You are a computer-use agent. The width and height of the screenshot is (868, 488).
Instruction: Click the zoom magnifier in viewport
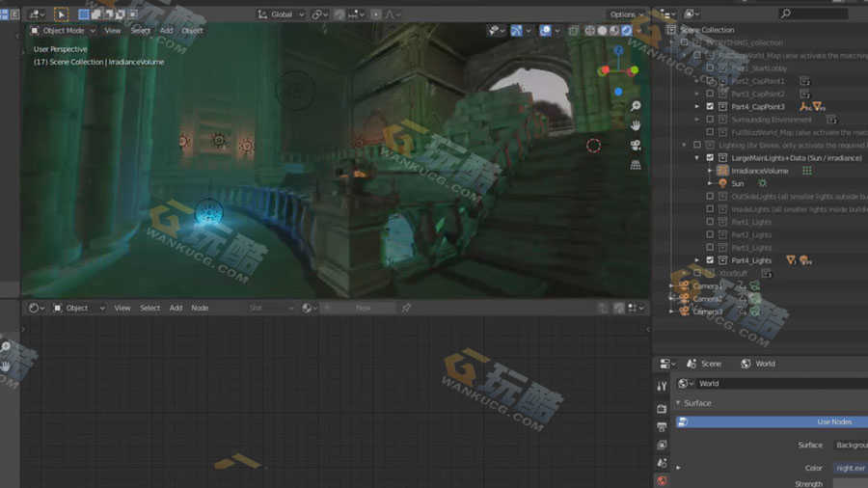[x=636, y=106]
